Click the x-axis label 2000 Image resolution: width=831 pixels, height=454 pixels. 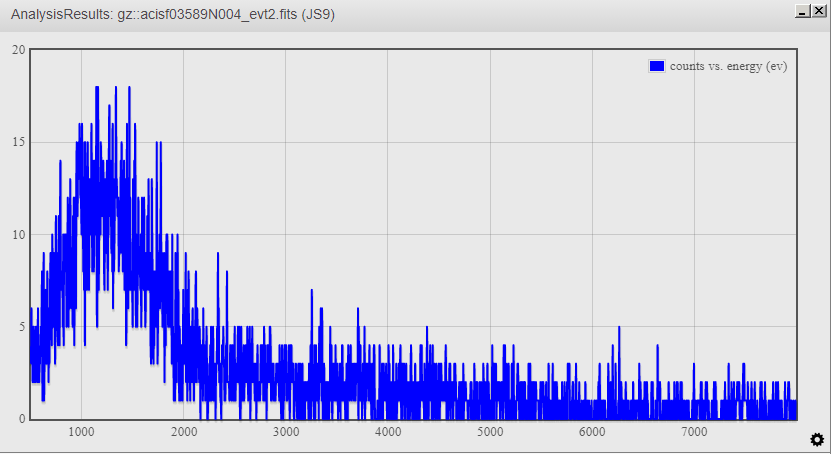coord(183,432)
